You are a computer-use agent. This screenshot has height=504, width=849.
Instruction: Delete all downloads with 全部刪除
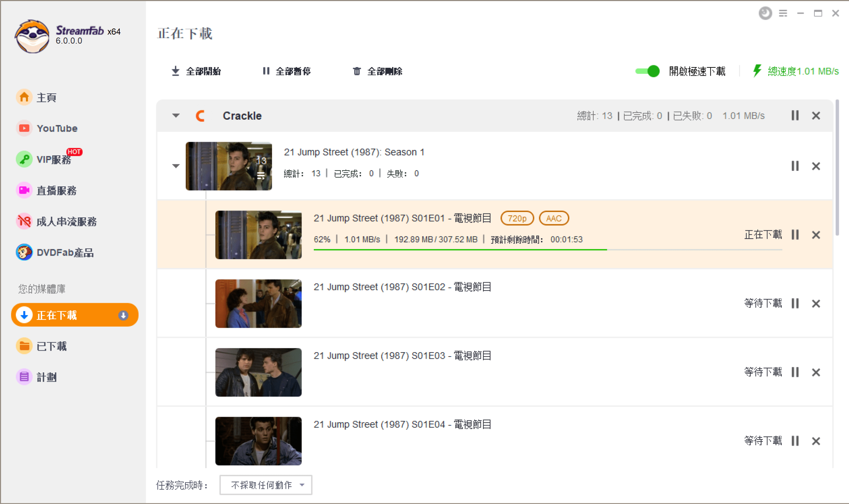click(377, 71)
